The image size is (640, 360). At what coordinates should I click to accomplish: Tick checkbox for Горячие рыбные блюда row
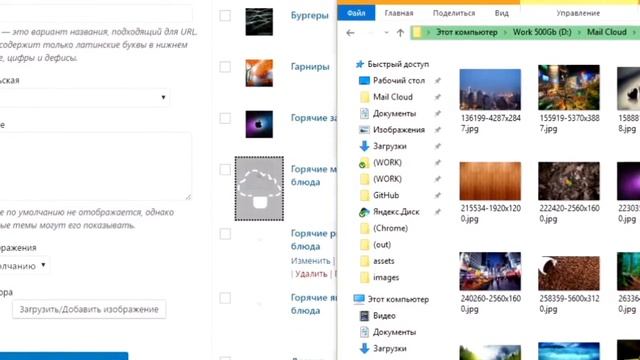point(225,234)
